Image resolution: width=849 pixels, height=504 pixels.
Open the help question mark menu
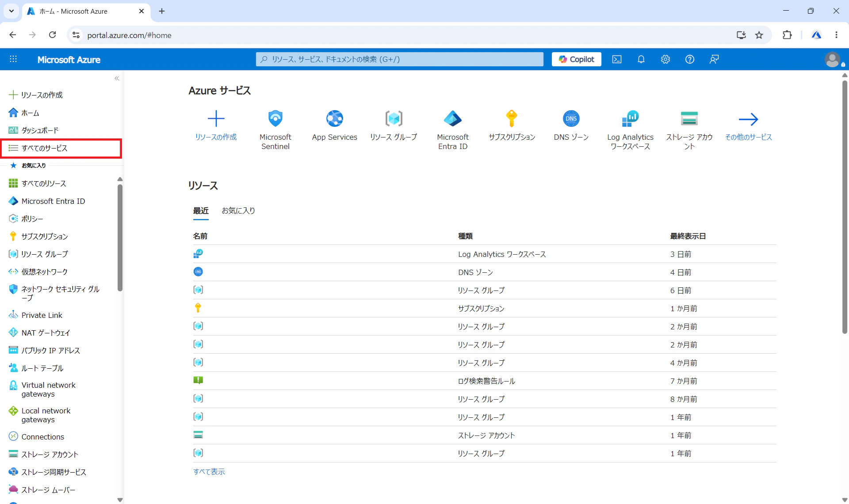[690, 59]
